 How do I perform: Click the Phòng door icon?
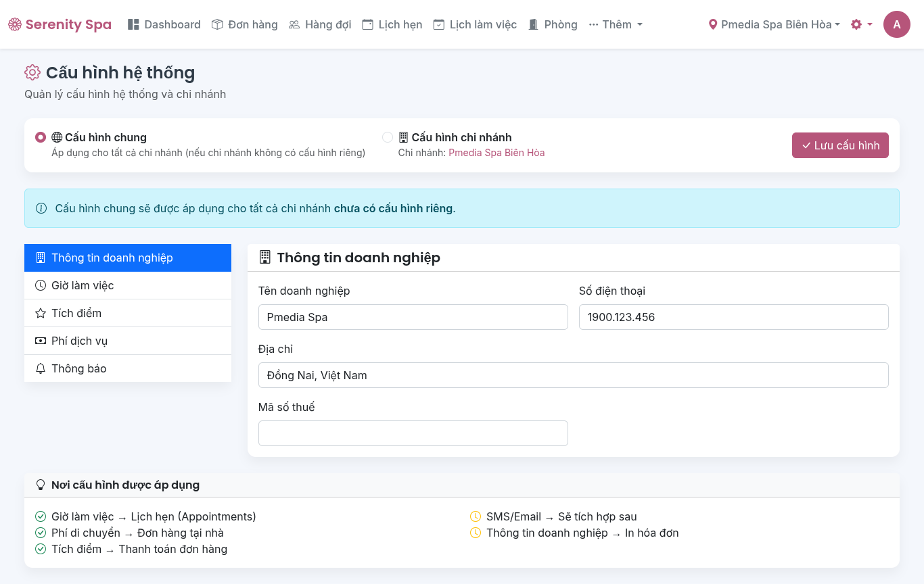click(534, 24)
